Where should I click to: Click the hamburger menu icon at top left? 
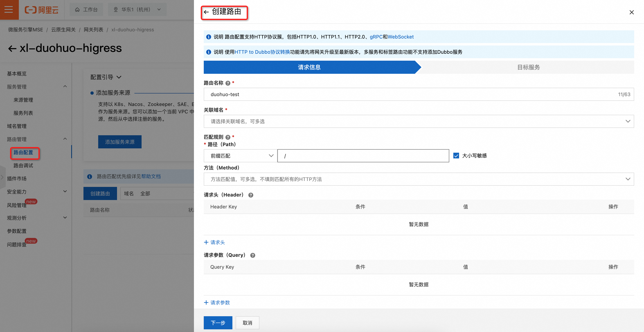pos(9,9)
